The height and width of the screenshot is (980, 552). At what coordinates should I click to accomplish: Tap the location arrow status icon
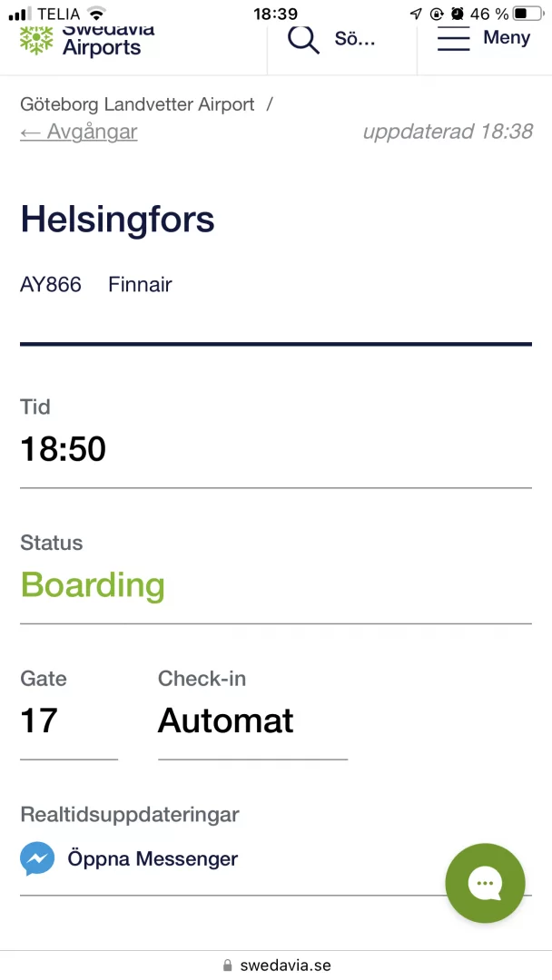click(x=416, y=14)
